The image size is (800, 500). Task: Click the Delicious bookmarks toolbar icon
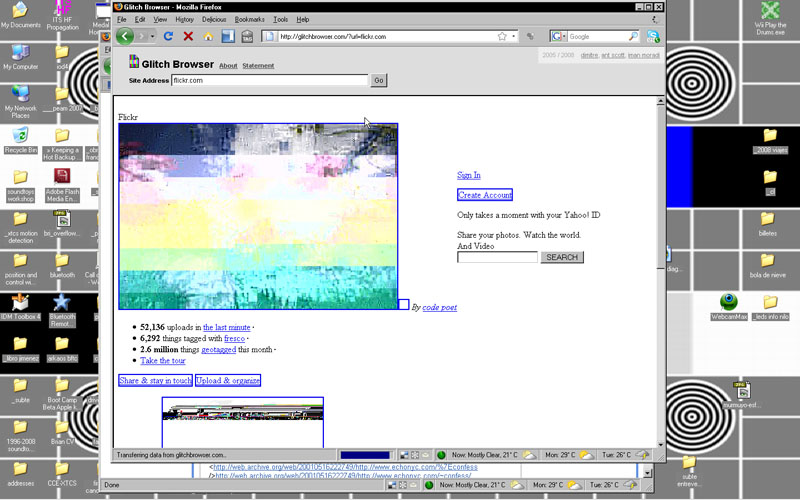coord(228,36)
